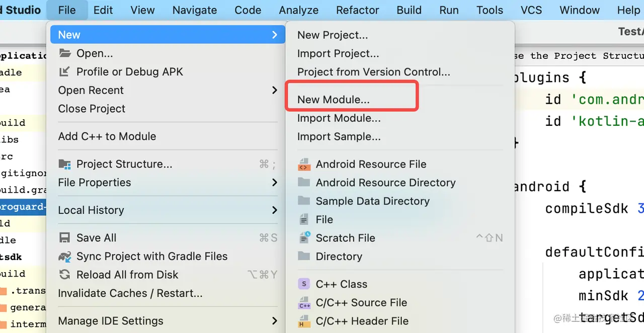The image size is (644, 333).
Task: Click the C/C++ Header File icon
Action: 304,321
